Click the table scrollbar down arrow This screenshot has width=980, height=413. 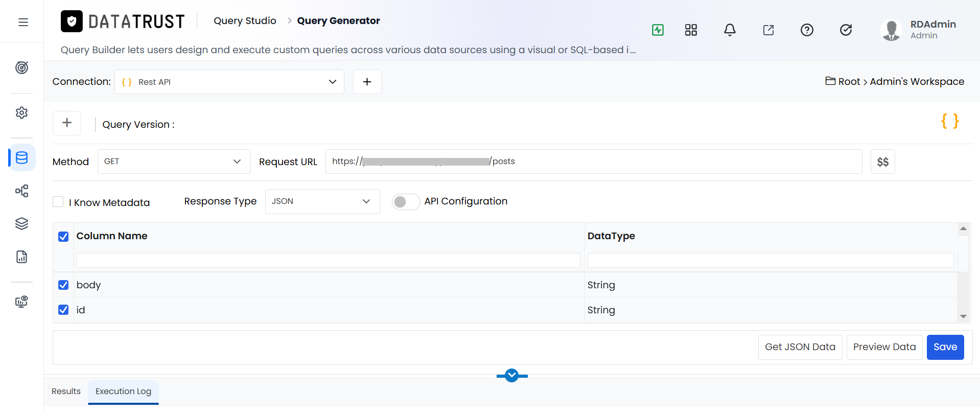tap(963, 316)
